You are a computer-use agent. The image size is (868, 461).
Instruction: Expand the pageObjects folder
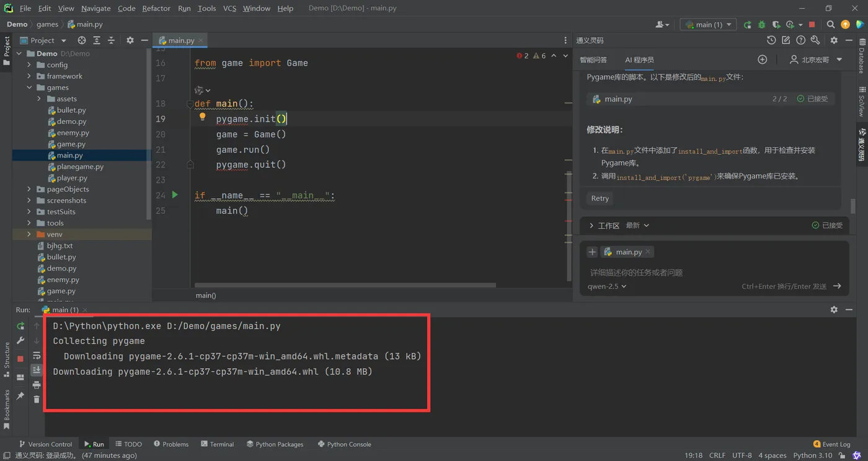pos(29,190)
